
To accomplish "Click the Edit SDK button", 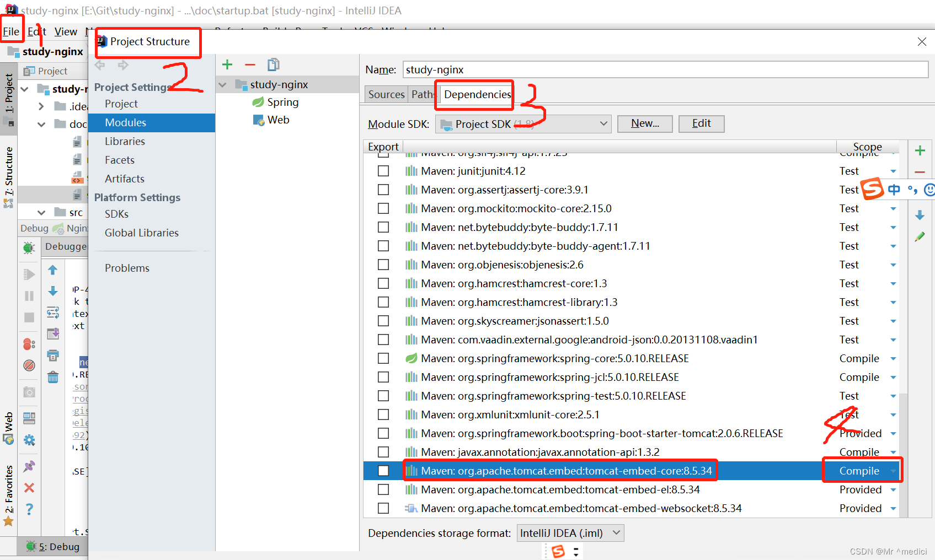I will (x=701, y=123).
